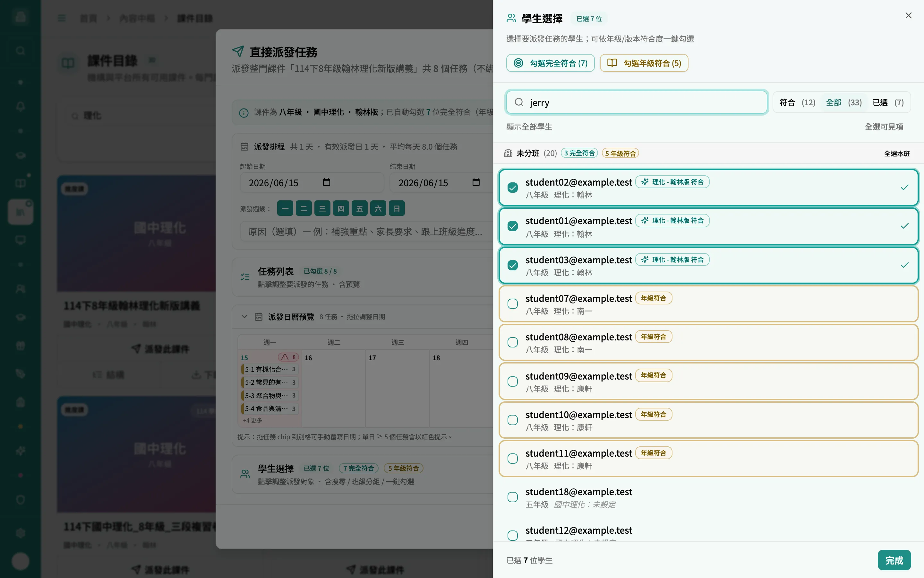Click the warning badge on day 15
This screenshot has width=924, height=578.
click(x=288, y=357)
